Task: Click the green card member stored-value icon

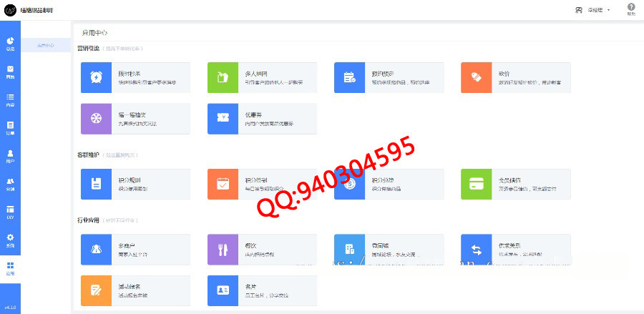Action: (x=476, y=184)
